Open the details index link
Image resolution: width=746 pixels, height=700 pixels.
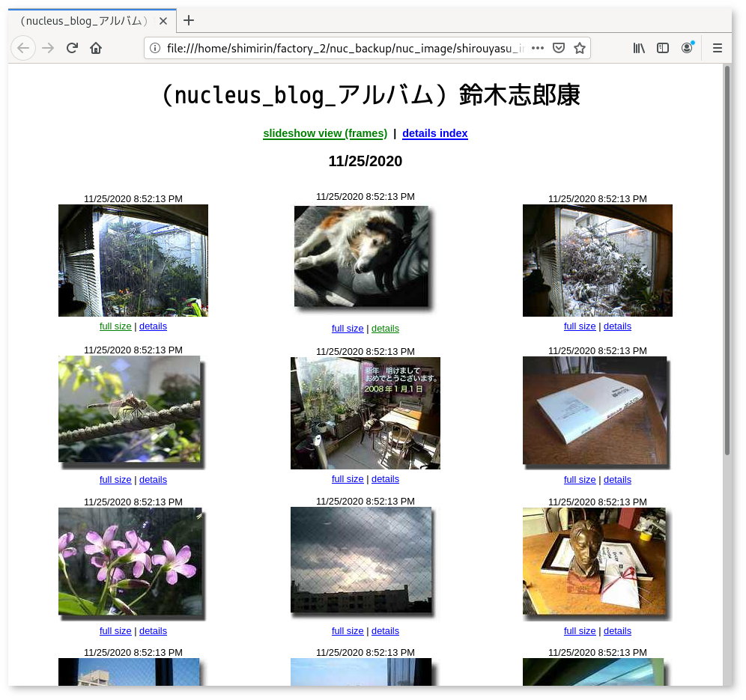(434, 133)
